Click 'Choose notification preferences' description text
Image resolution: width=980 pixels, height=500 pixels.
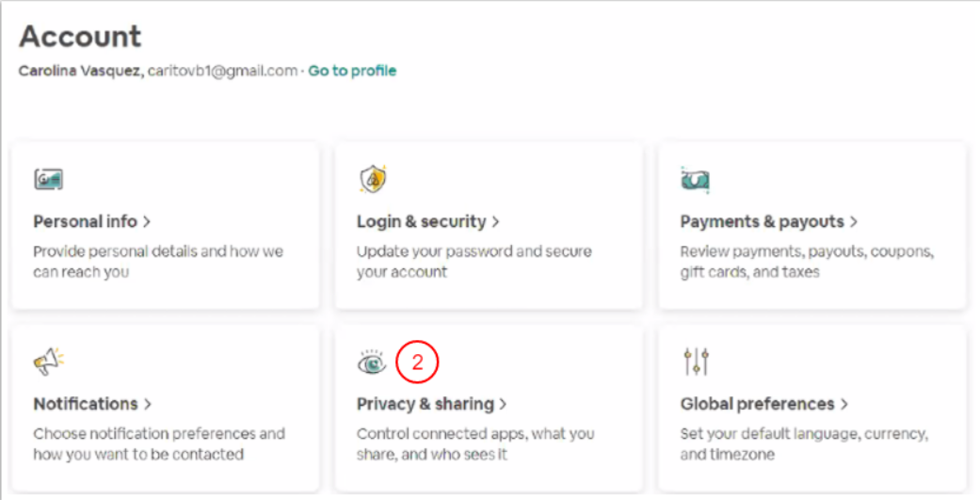point(158,444)
